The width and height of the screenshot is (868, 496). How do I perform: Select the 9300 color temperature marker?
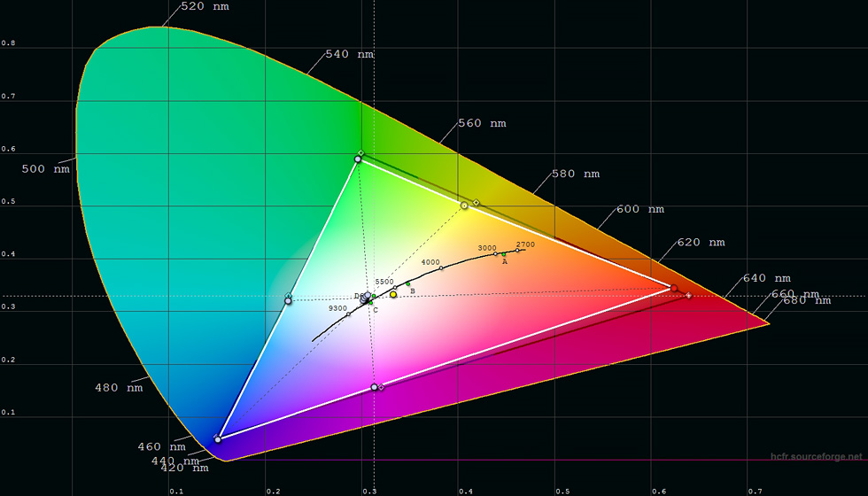[349, 314]
